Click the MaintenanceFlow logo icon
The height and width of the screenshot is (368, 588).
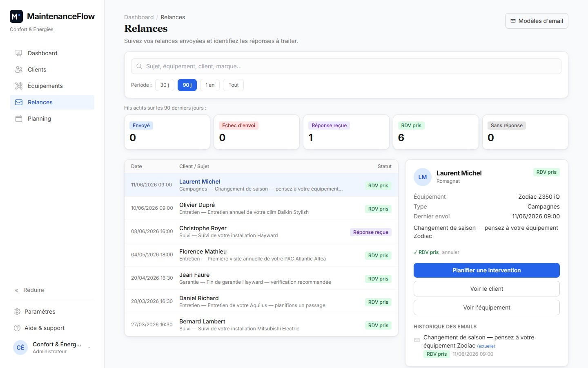pyautogui.click(x=16, y=16)
